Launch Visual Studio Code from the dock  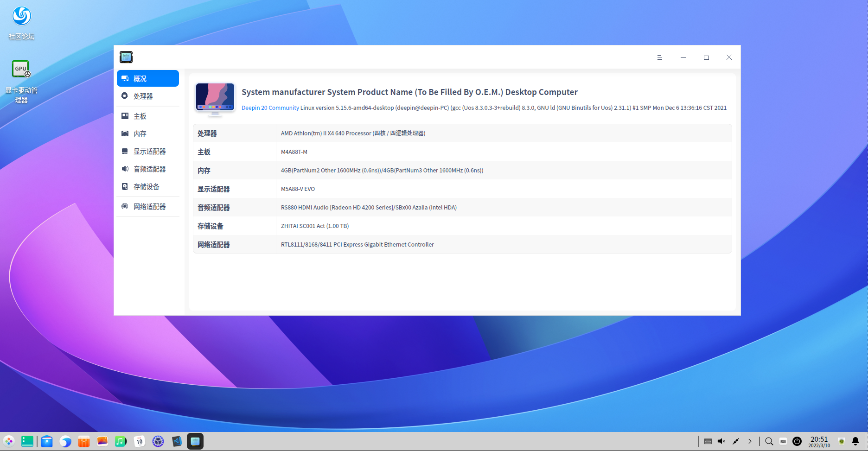[x=177, y=441]
